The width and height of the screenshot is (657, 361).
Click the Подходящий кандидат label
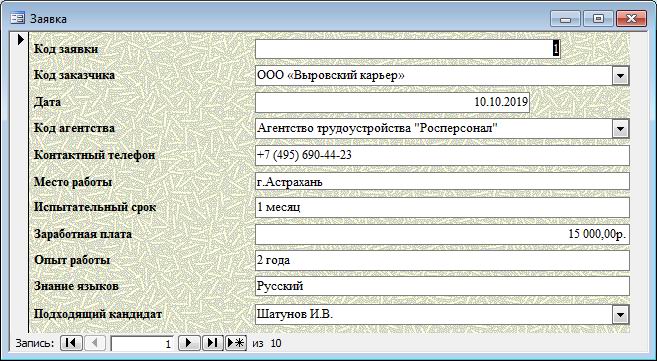point(98,314)
